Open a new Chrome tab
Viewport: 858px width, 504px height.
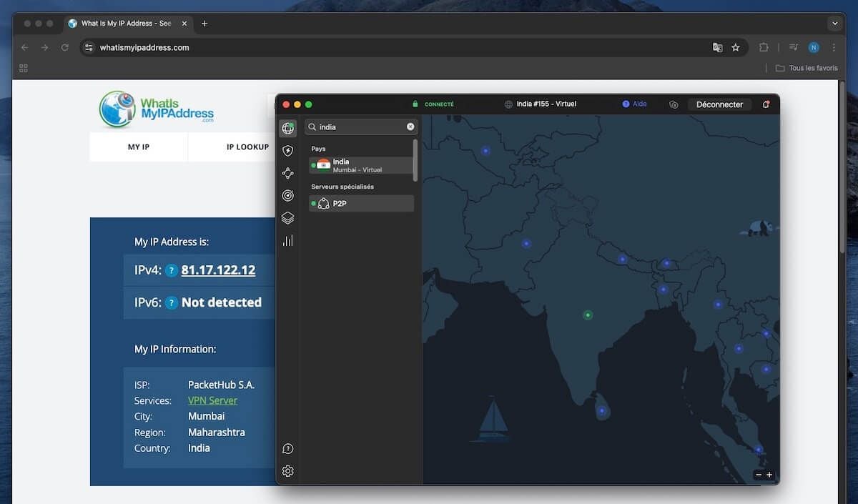pos(204,24)
